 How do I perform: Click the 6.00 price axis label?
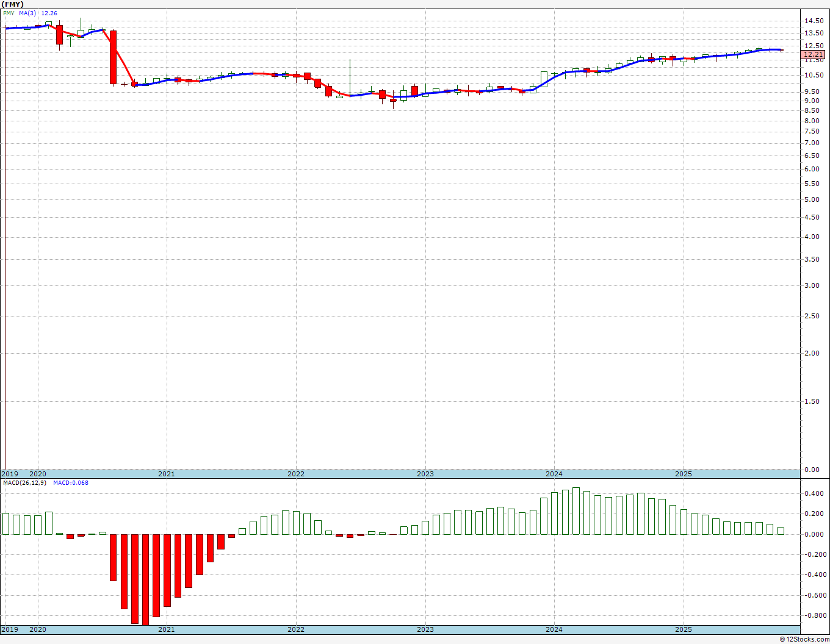point(813,169)
